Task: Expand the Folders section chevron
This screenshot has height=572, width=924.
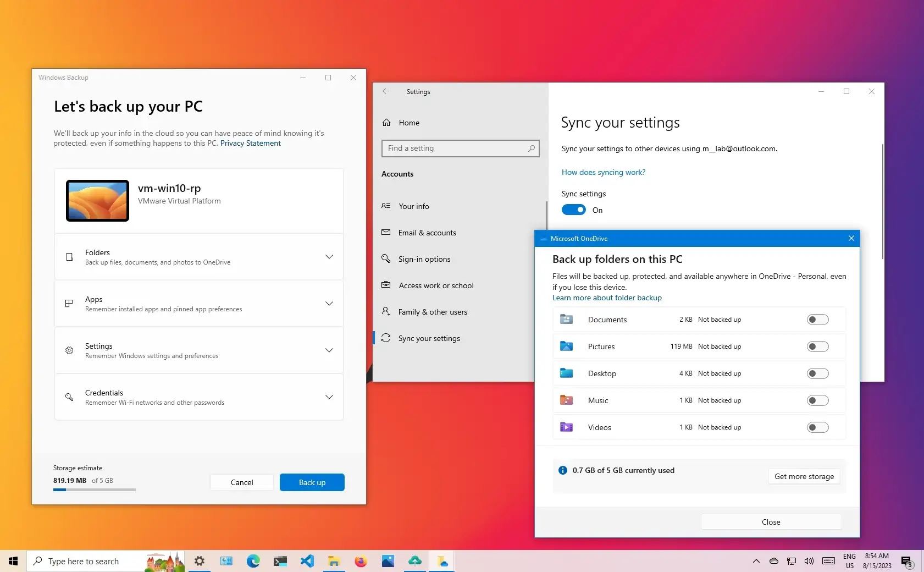Action: point(329,257)
